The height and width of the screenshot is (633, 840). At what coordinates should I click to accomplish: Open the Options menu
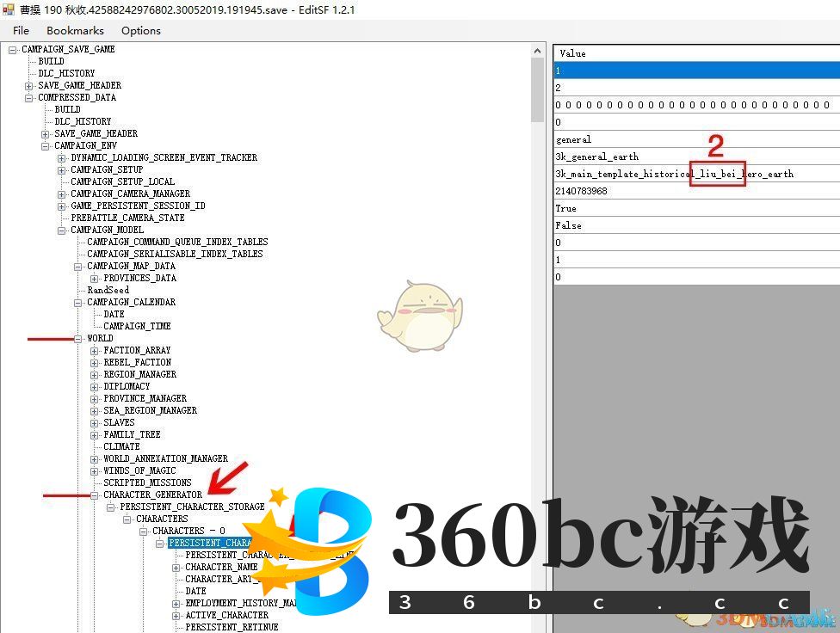pyautogui.click(x=141, y=30)
